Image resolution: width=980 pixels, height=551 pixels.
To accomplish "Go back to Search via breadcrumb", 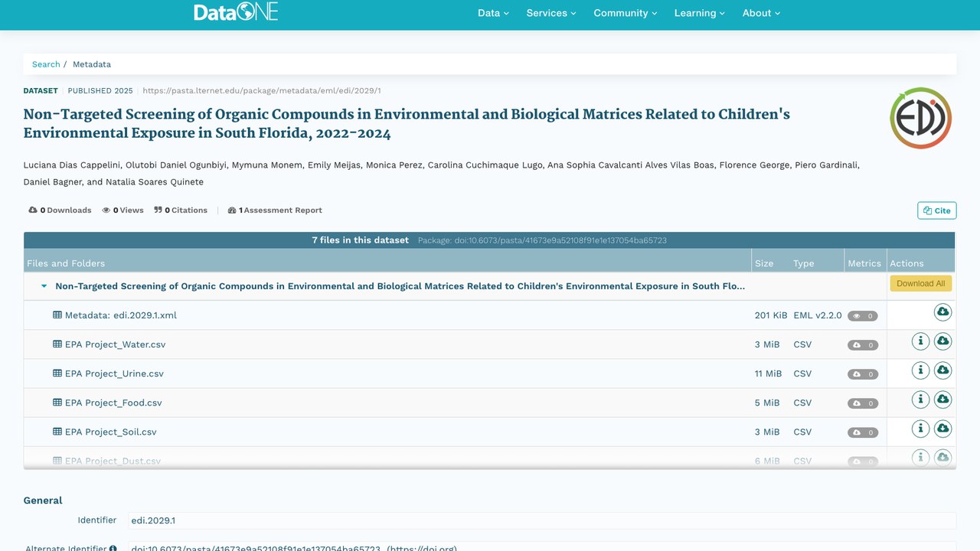I will pyautogui.click(x=46, y=64).
